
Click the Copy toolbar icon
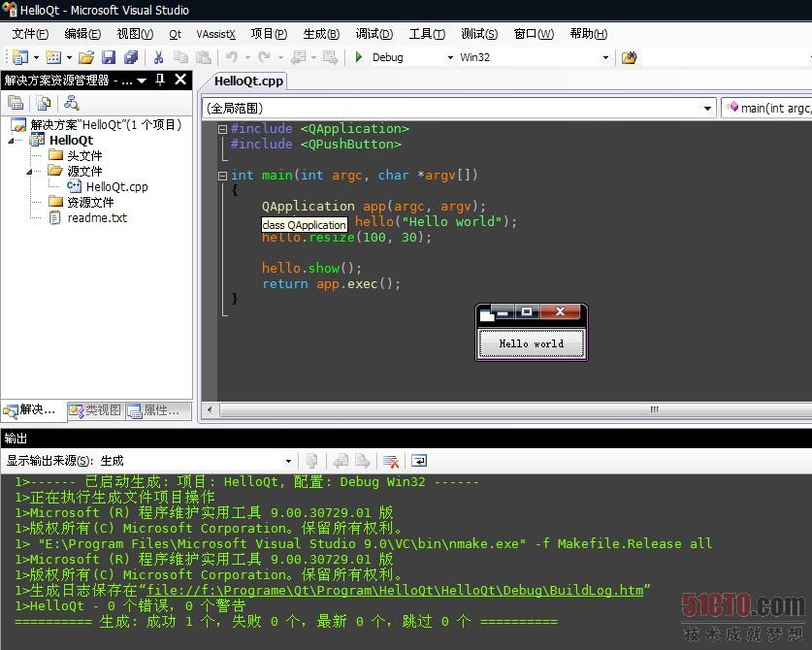click(180, 57)
